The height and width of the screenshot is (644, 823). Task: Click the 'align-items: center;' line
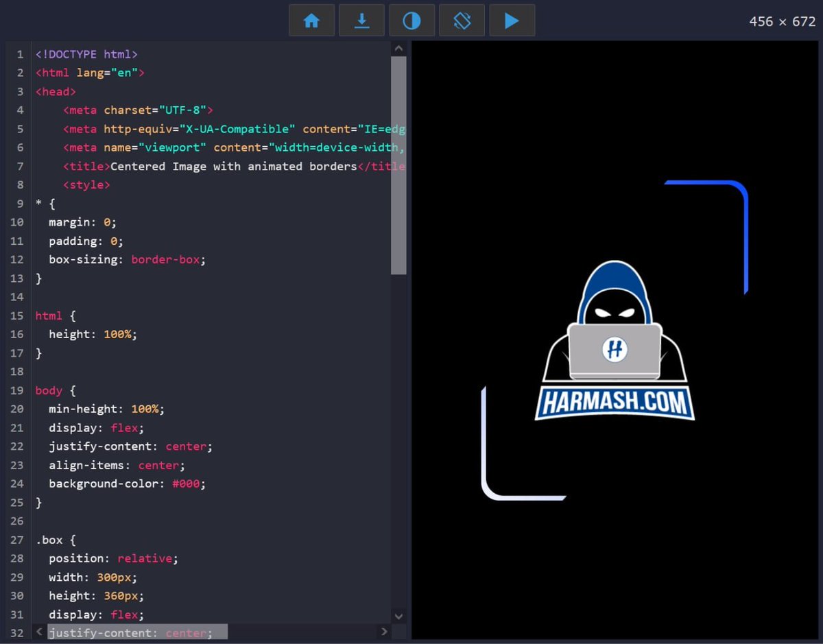[x=117, y=465]
